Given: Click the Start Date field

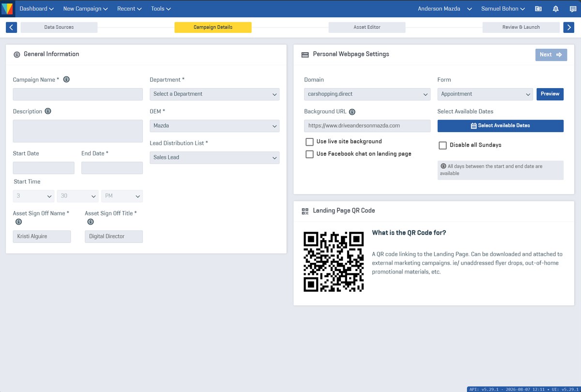Looking at the screenshot, I should click(44, 168).
